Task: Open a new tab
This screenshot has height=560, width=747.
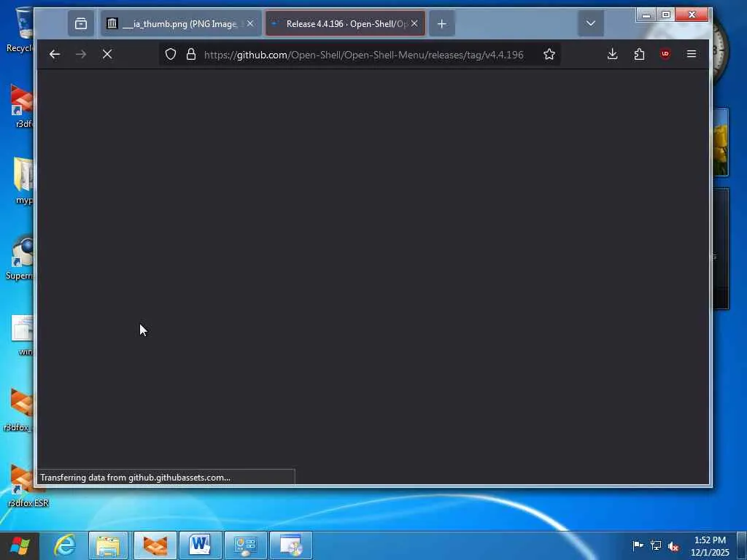Action: pyautogui.click(x=442, y=24)
